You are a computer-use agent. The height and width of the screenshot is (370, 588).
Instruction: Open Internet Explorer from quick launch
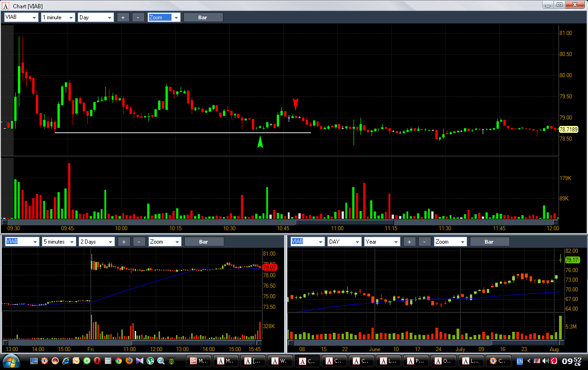66,361
